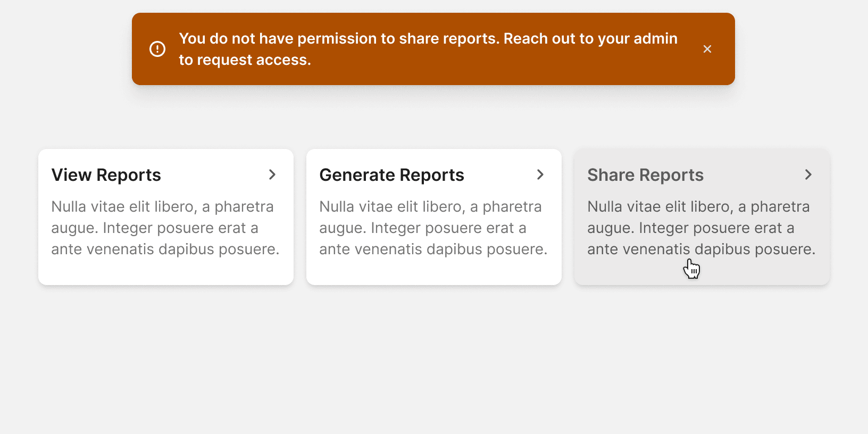Click the Generate Reports chevron arrow
Viewport: 868px width, 434px height.
coord(540,174)
